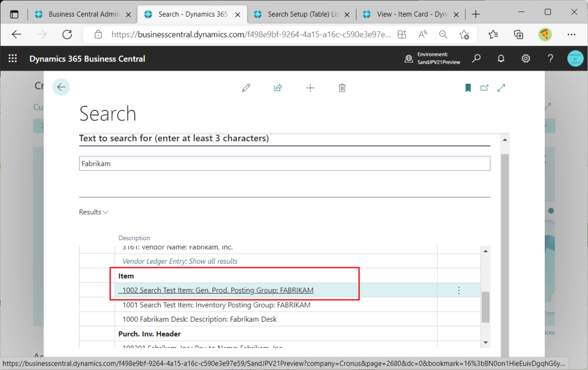The image size is (588, 370).
Task: Open the Collections icon
Action: (519, 34)
